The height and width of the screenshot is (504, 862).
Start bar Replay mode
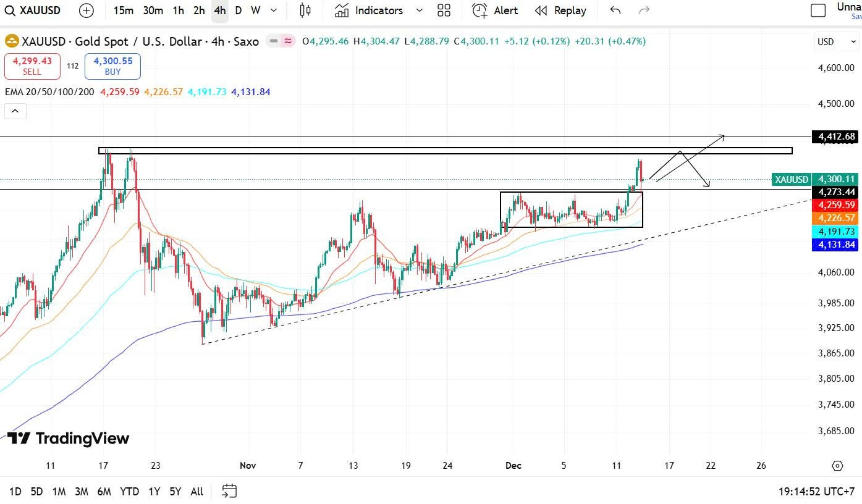pyautogui.click(x=560, y=10)
